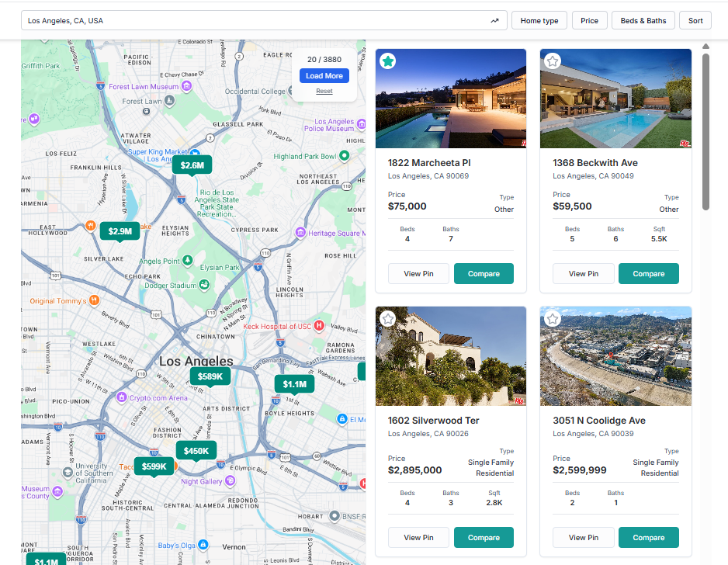View Pin for 3051 N Coolidge Ave
This screenshot has width=728, height=565.
pyautogui.click(x=583, y=537)
